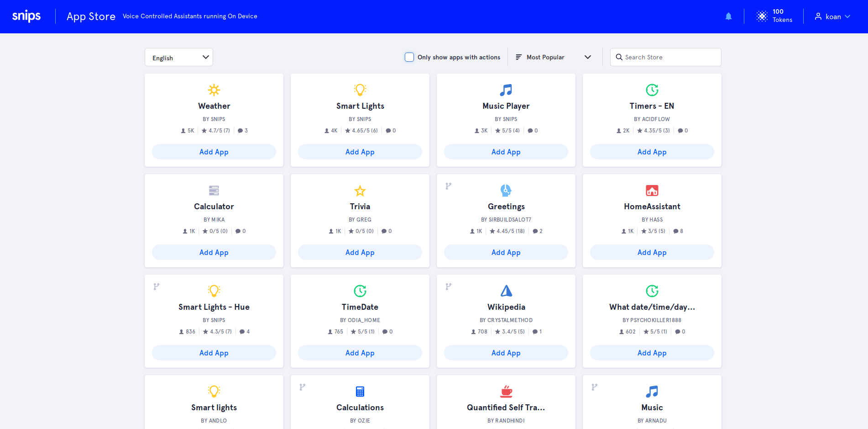Open the Most Popular sort dropdown
This screenshot has height=429, width=868.
(554, 57)
